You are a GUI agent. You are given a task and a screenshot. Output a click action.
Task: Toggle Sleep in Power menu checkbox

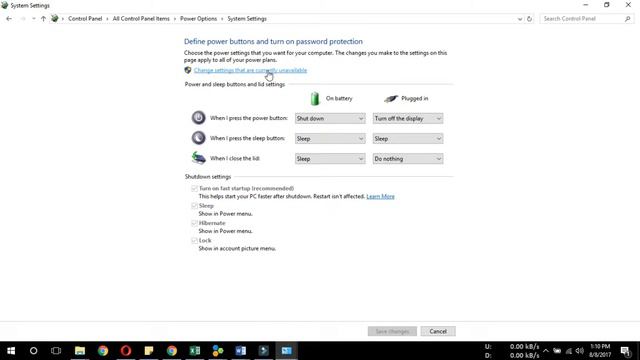click(195, 206)
